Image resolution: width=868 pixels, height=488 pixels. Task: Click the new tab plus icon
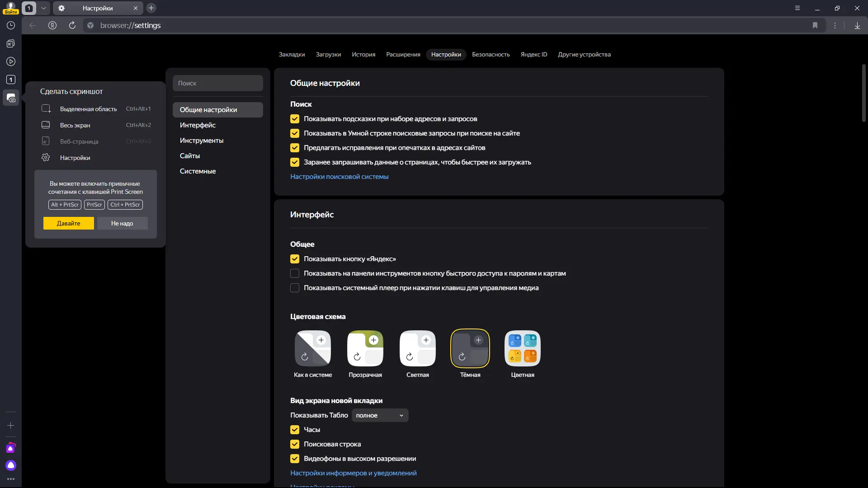coord(151,8)
